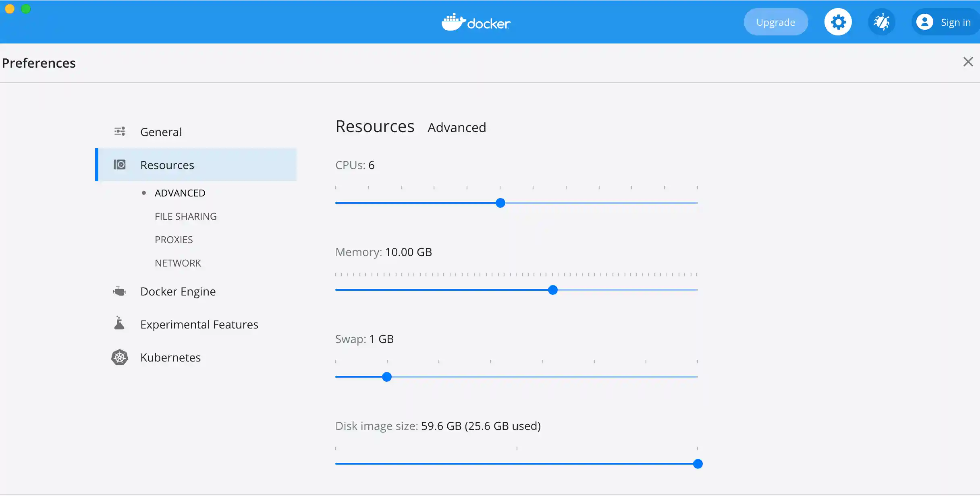Select ADVANCED under Resources
The width and height of the screenshot is (980, 496).
pos(180,193)
